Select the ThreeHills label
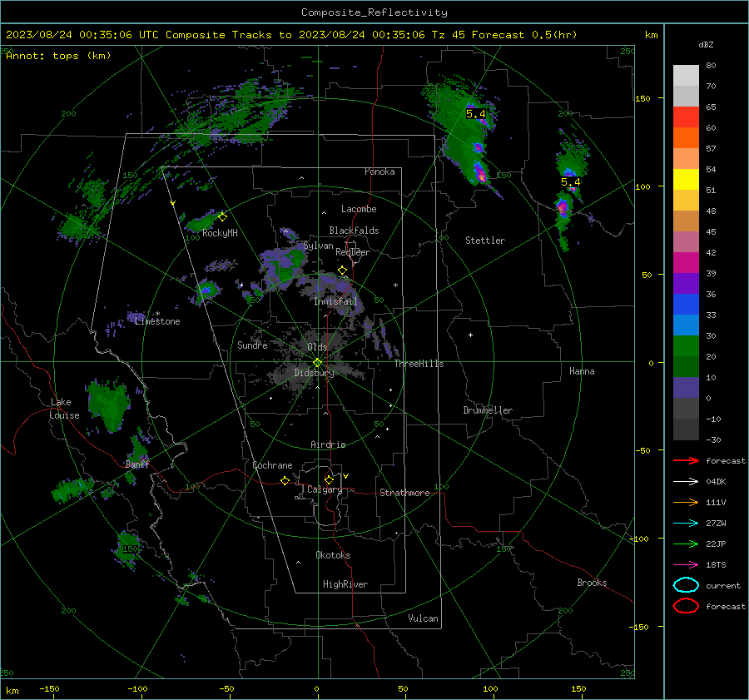Viewport: 749px width, 700px height. 419,364
